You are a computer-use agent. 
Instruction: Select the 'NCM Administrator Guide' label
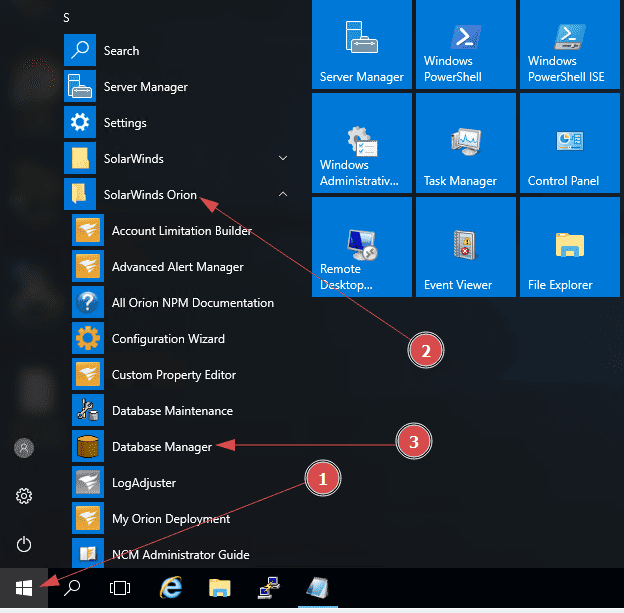coord(181,555)
